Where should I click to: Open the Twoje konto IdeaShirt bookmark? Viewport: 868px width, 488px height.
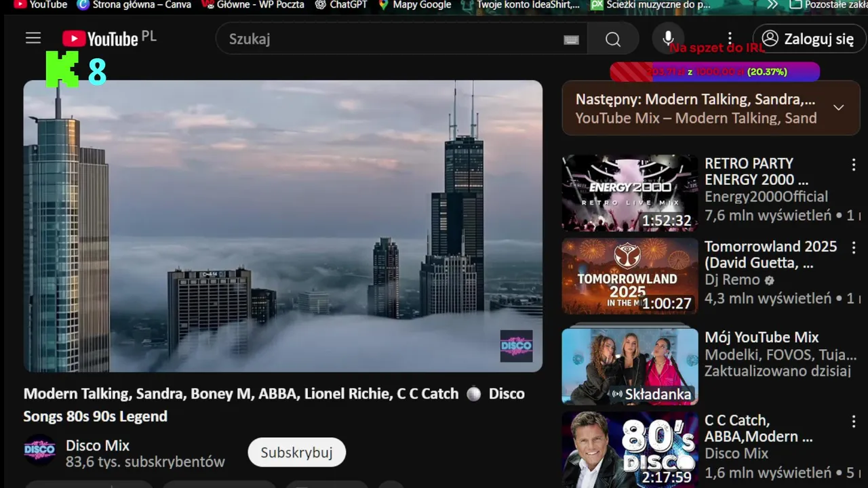click(x=521, y=5)
